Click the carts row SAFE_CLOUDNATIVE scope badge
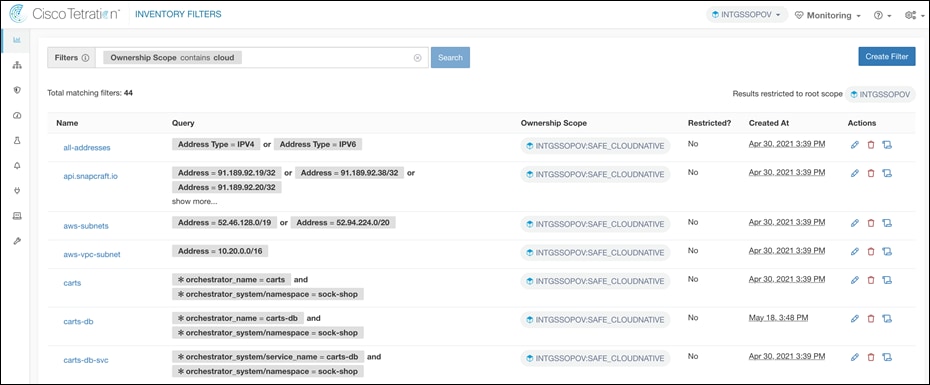This screenshot has width=930, height=385. (x=595, y=281)
